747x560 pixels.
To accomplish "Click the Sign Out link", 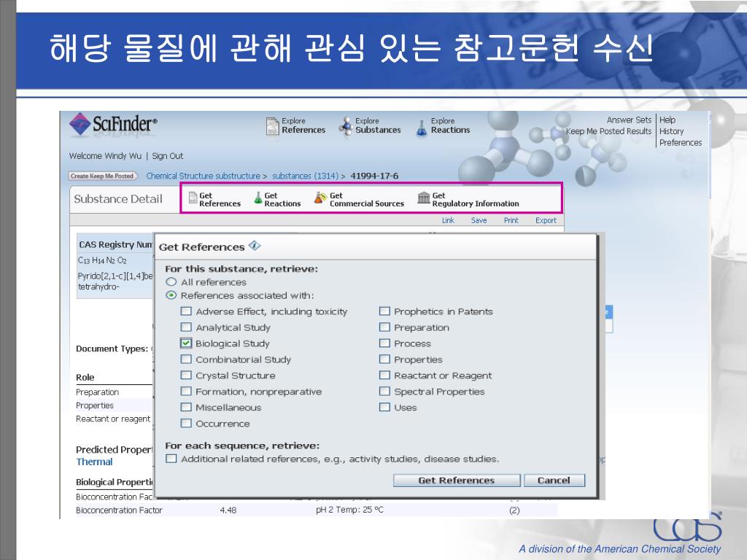I will click(167, 156).
